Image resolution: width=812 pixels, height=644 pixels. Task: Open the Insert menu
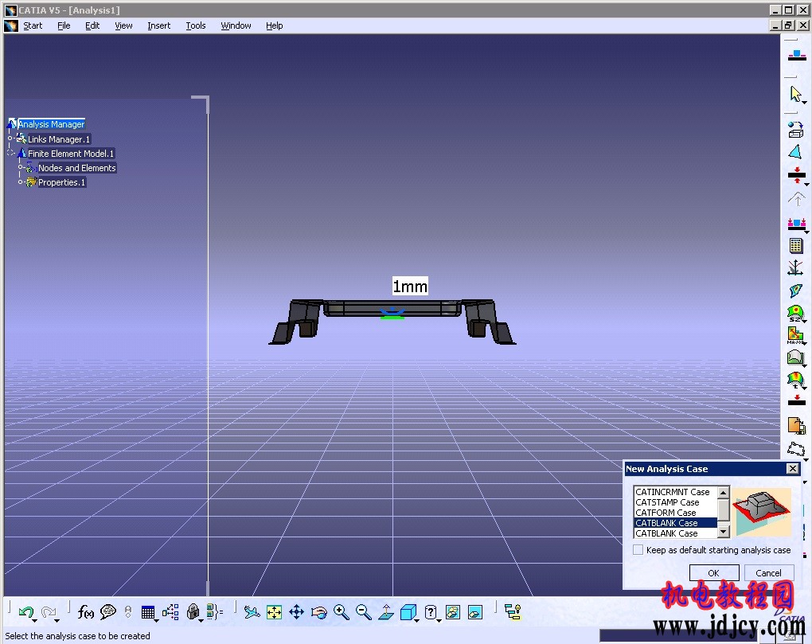158,25
